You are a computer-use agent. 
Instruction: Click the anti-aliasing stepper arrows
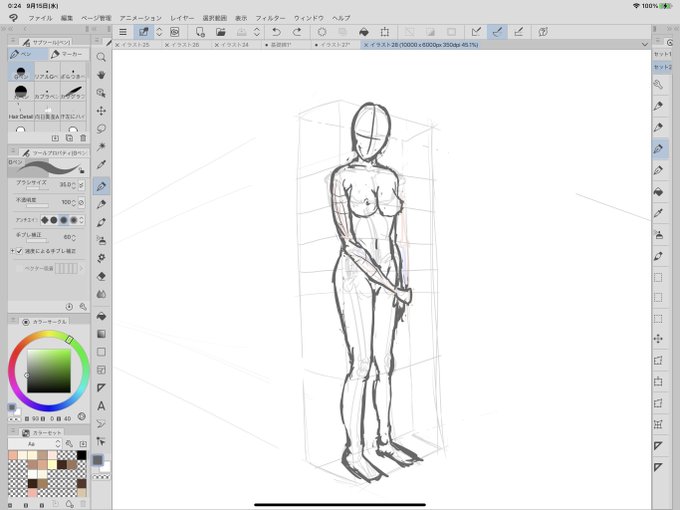click(82, 220)
